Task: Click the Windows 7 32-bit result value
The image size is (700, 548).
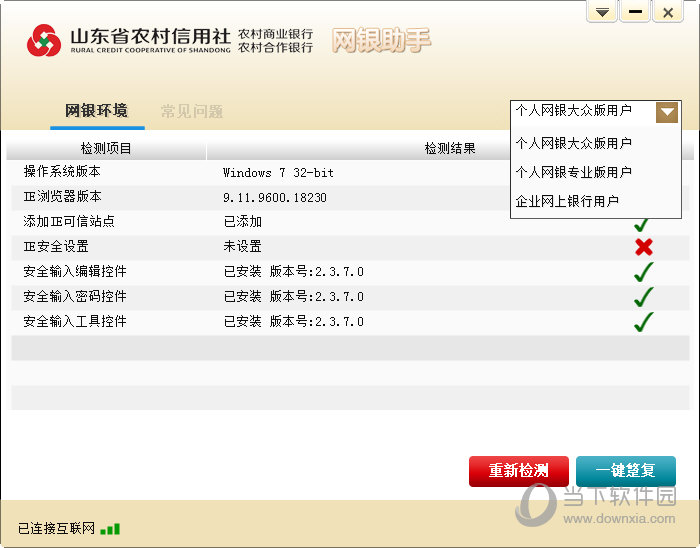Action: click(x=279, y=173)
